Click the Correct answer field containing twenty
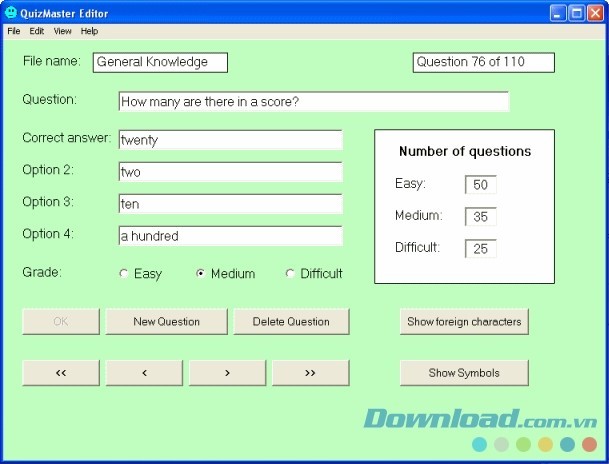609x464 pixels. point(230,140)
